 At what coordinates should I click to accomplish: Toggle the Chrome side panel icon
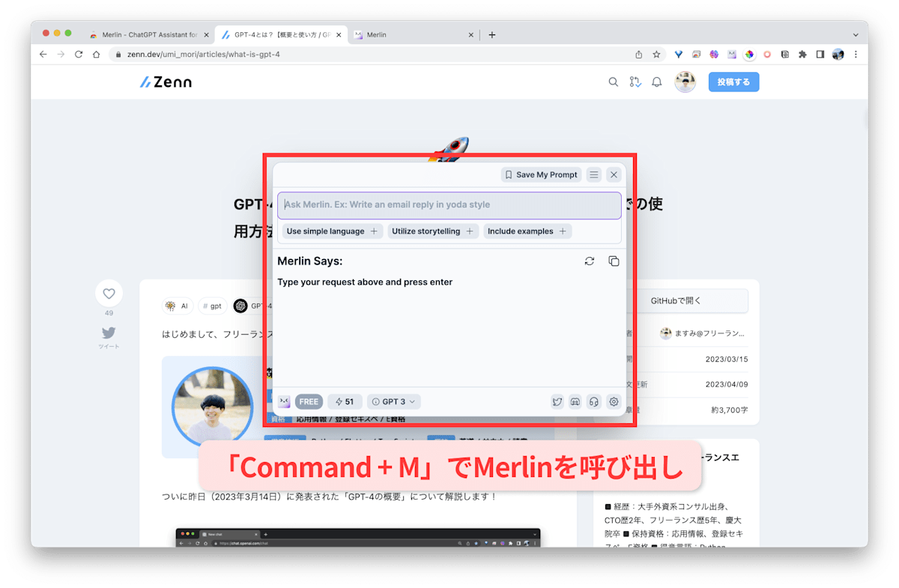point(820,55)
